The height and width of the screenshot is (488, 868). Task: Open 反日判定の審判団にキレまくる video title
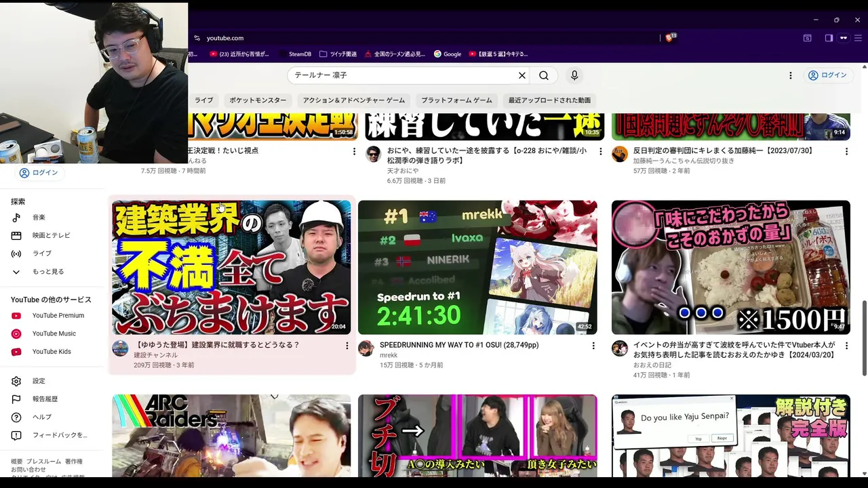click(723, 150)
